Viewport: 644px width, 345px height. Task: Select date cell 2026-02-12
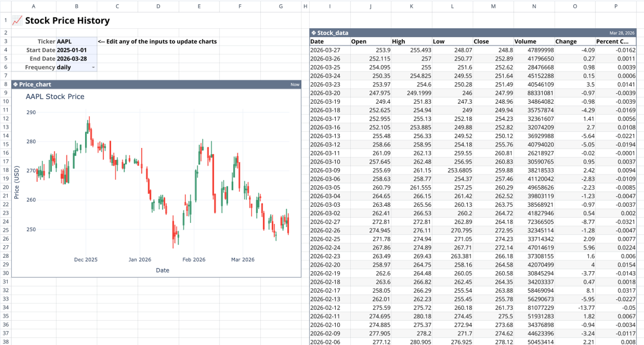330,308
